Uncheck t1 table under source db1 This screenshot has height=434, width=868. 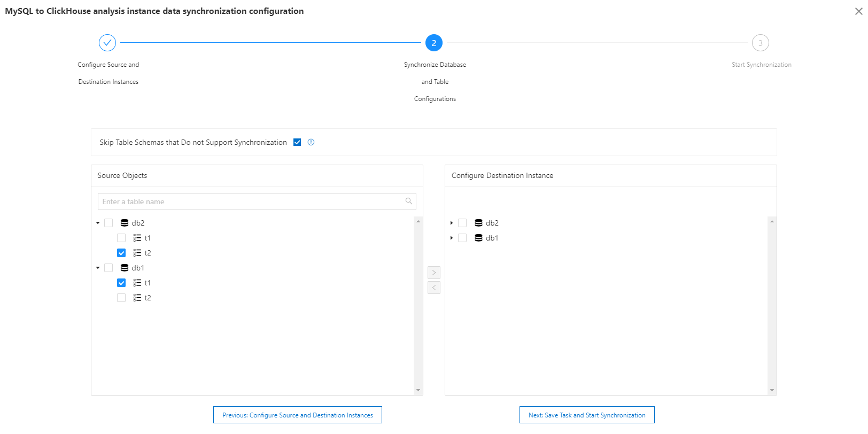(121, 283)
